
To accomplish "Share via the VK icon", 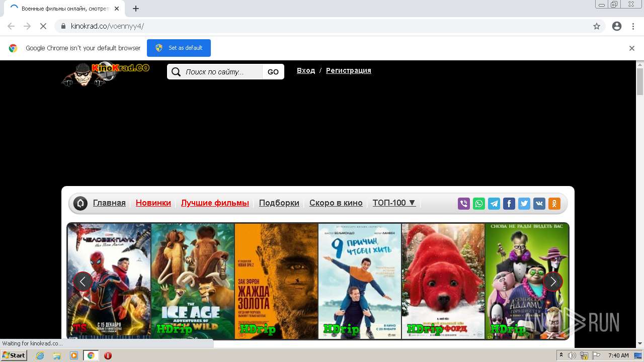I will 539,203.
